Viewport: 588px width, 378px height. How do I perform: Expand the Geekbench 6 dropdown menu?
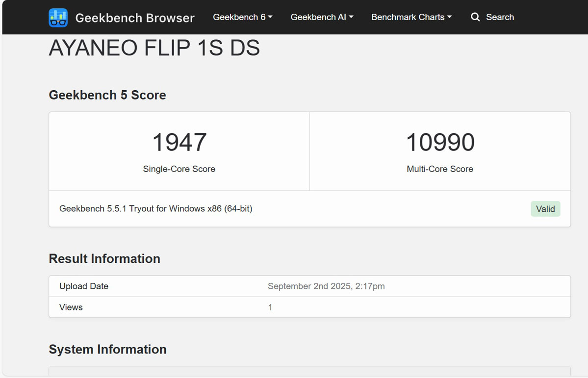click(243, 17)
